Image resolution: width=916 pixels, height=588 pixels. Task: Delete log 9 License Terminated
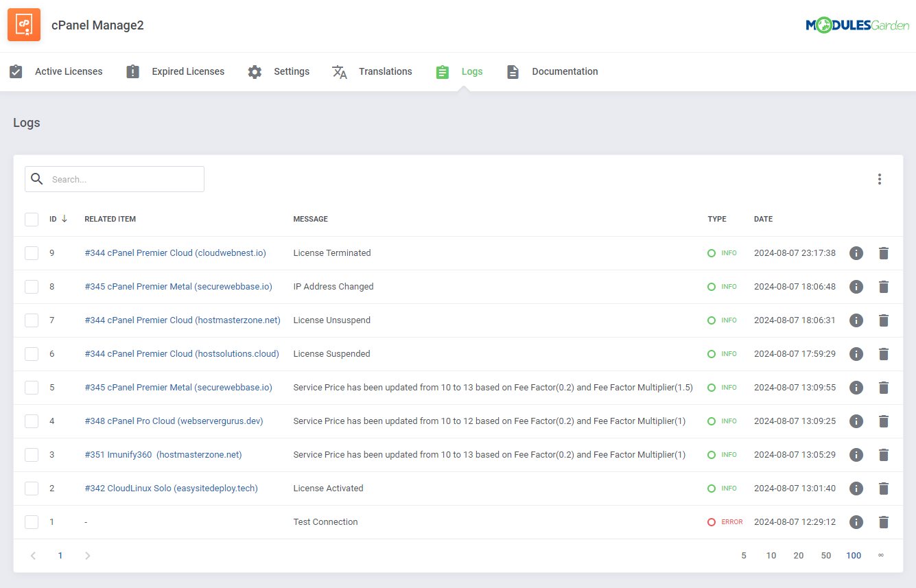[x=884, y=253]
